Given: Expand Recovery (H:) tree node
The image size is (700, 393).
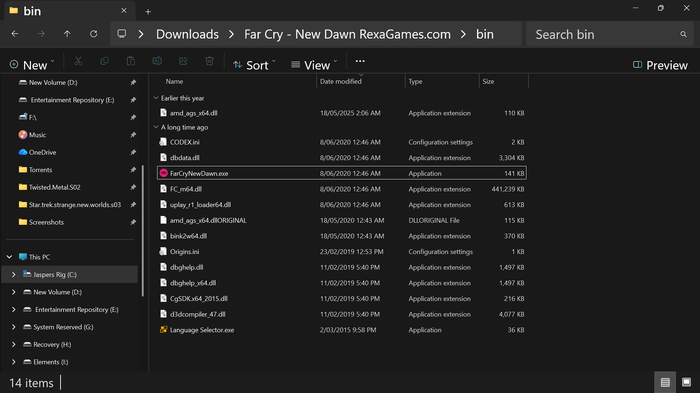Looking at the screenshot, I should click(x=13, y=344).
